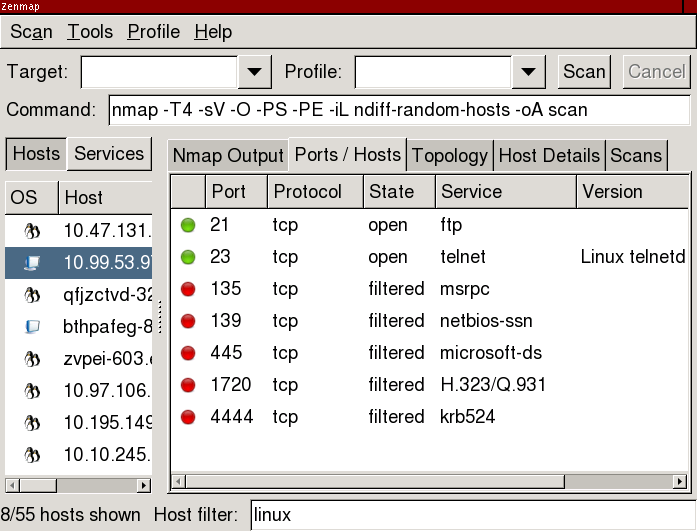Click the Command input field
The image size is (697, 531).
coord(399,110)
